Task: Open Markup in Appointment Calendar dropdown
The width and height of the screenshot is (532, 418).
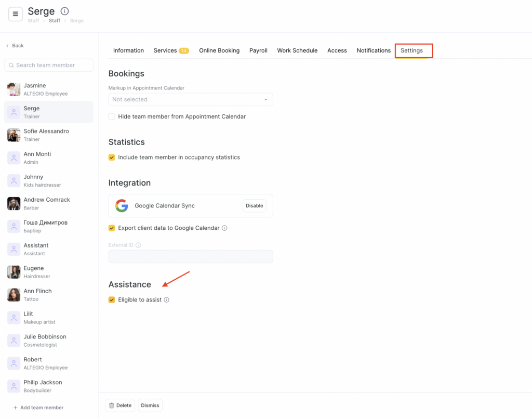Action: click(190, 100)
